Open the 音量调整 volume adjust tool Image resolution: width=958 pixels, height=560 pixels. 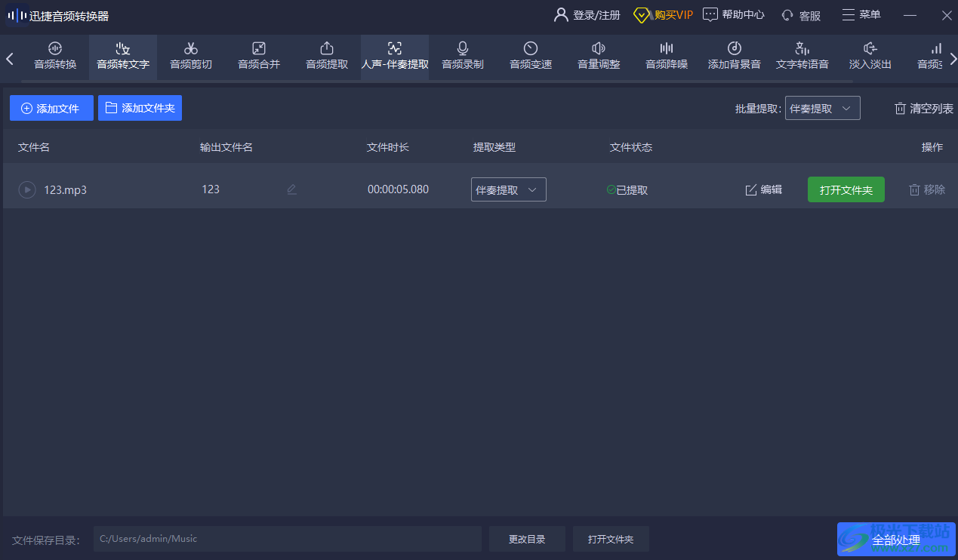tap(599, 57)
